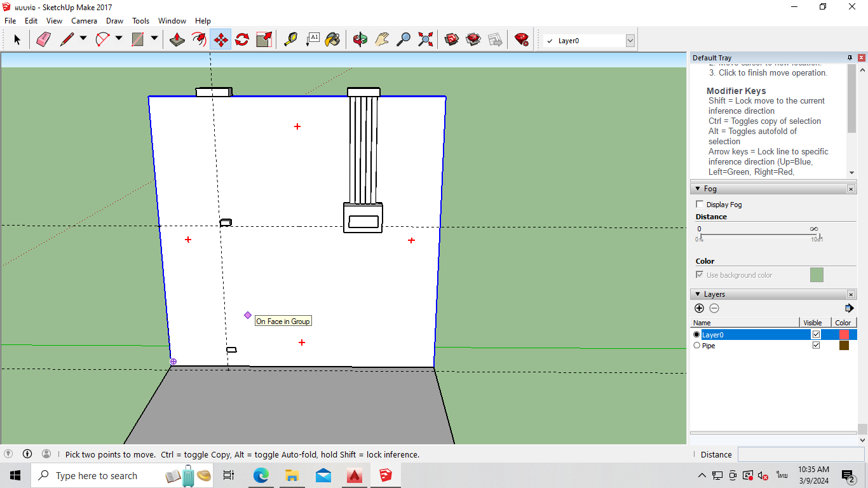Click the Distance measurements input box

(801, 454)
